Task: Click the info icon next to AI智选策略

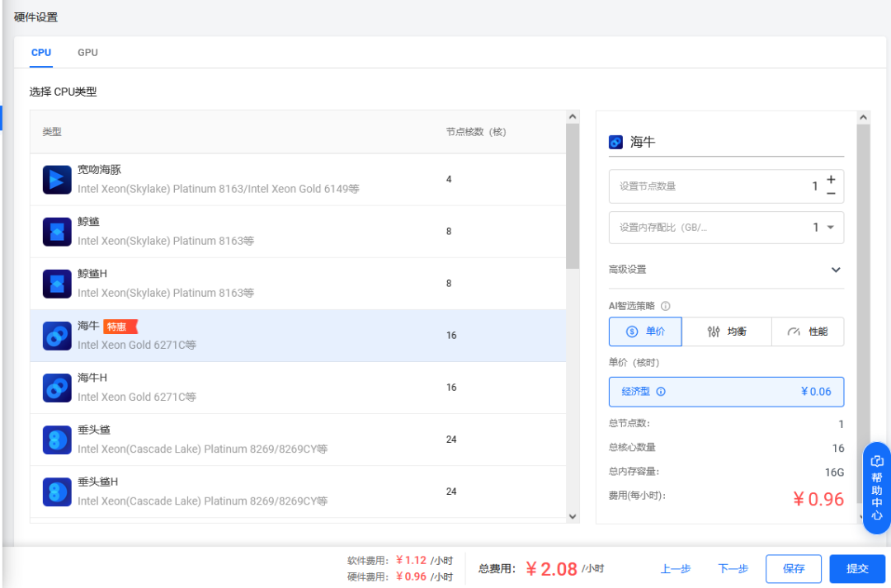Action: [666, 306]
